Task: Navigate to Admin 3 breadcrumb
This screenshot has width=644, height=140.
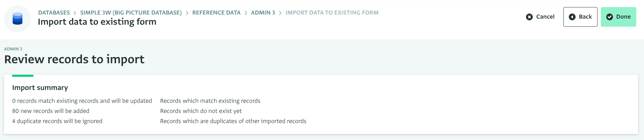Action: coord(263,13)
